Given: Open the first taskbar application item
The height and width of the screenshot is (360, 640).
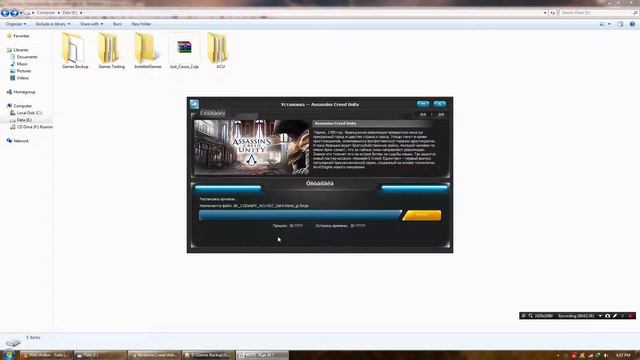Looking at the screenshot, I should coord(46,355).
